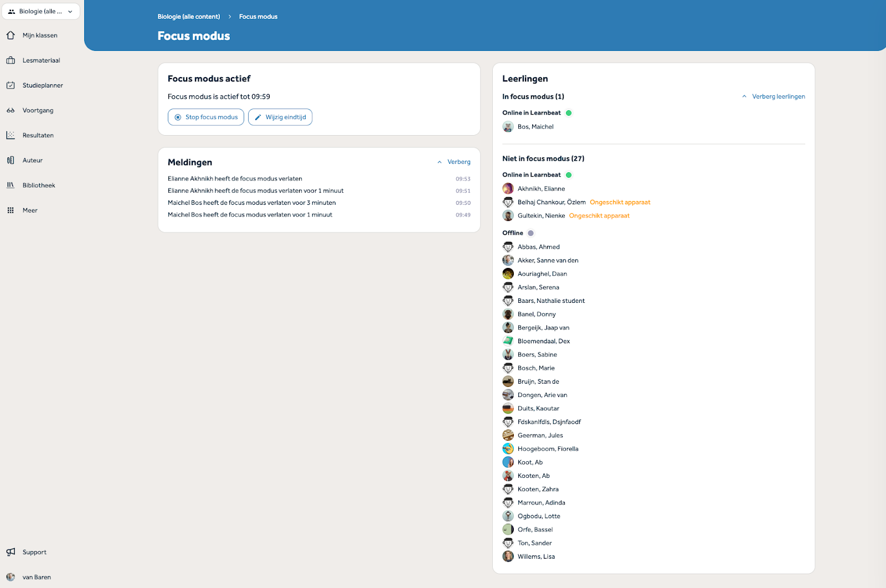Click avatar of Akhnikh, Elianne
The width and height of the screenshot is (886, 588).
pyautogui.click(x=508, y=189)
